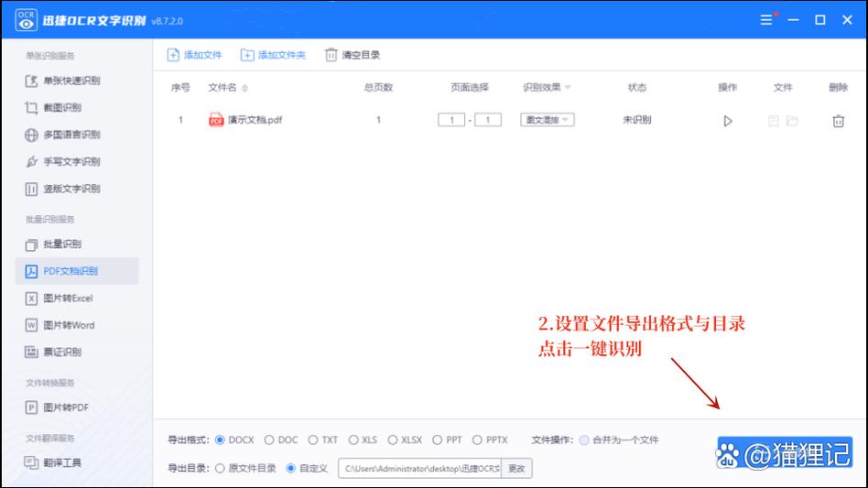Click the export directory path field
The width and height of the screenshot is (868, 488).
point(419,468)
